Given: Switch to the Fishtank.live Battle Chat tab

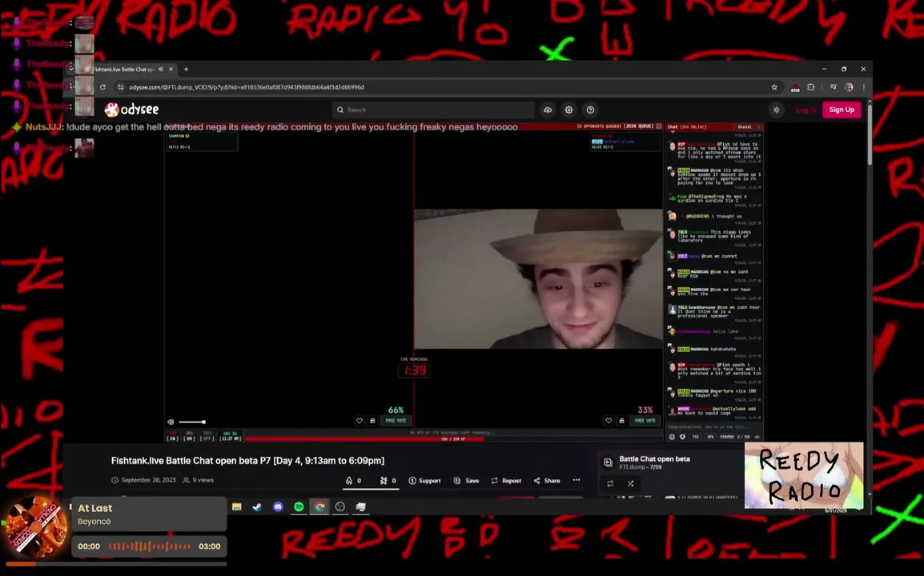Looking at the screenshot, I should (x=124, y=69).
